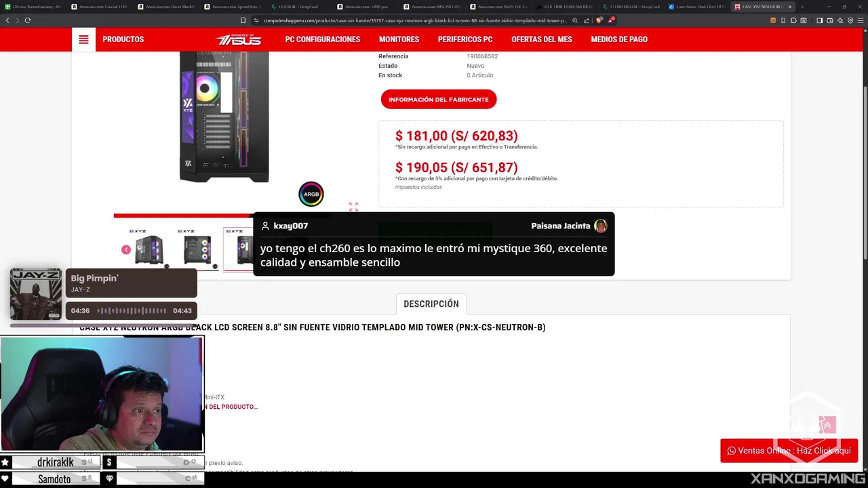Click the Leo AI sparkle icon
Viewport: 868px width, 488px height.
click(840, 20)
